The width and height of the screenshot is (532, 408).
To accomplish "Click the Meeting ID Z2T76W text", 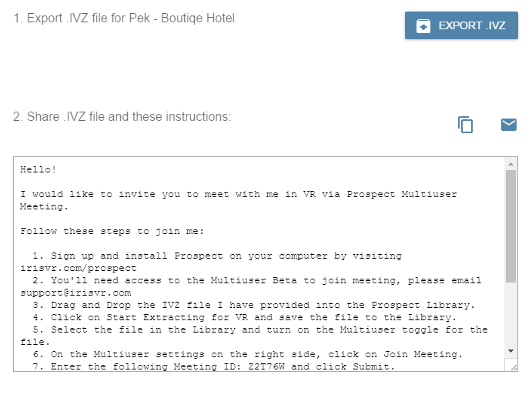I will 266,366.
